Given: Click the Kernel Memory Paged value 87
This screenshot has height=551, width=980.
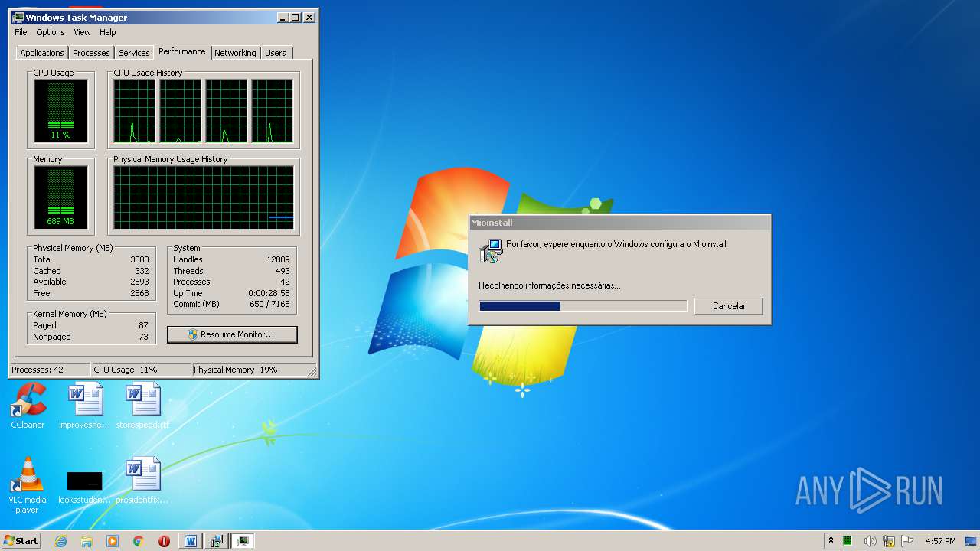Looking at the screenshot, I should [x=143, y=325].
